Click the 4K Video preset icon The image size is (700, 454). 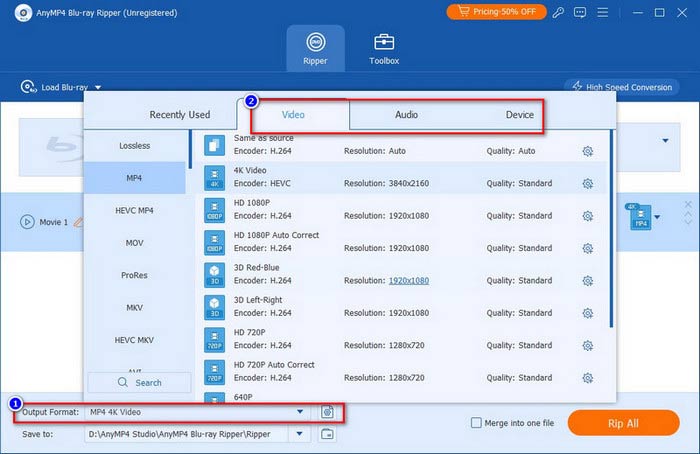[x=214, y=178]
